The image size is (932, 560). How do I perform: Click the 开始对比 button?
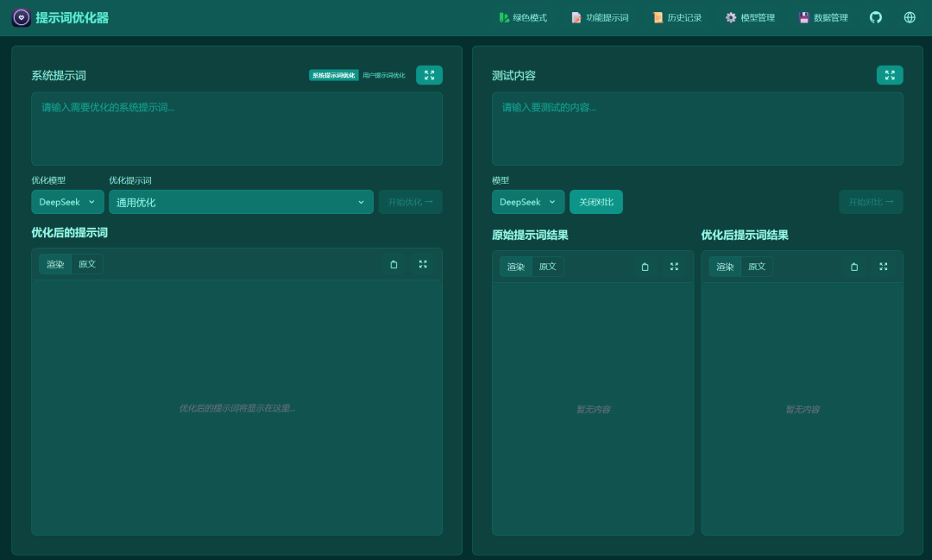point(871,202)
